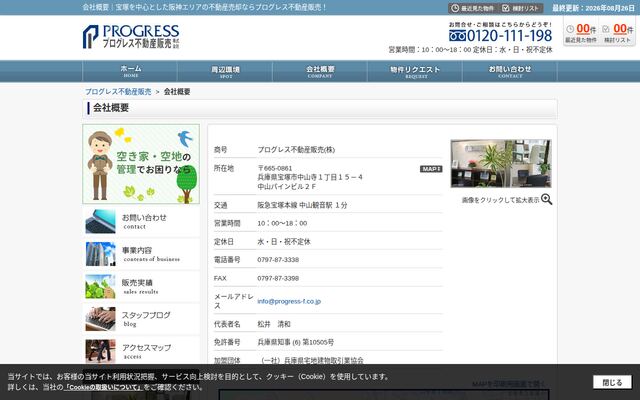Open 会社概要 COMPANY menu item

(x=320, y=71)
